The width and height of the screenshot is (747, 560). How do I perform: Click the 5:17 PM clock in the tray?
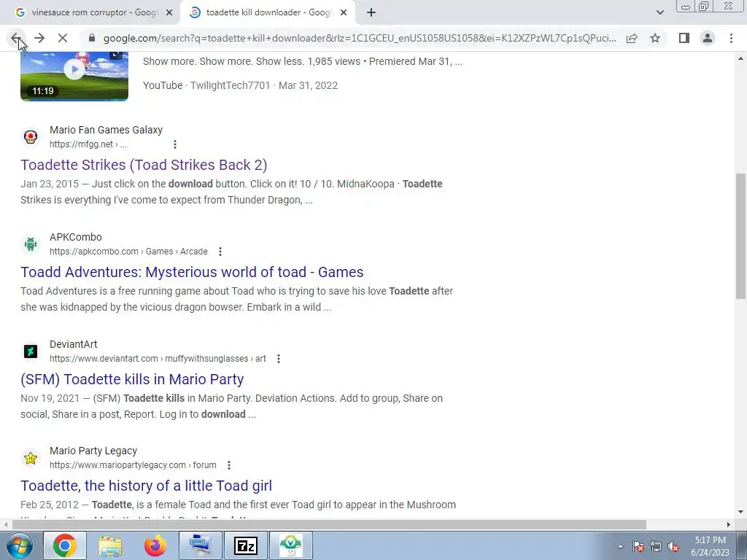(x=710, y=540)
